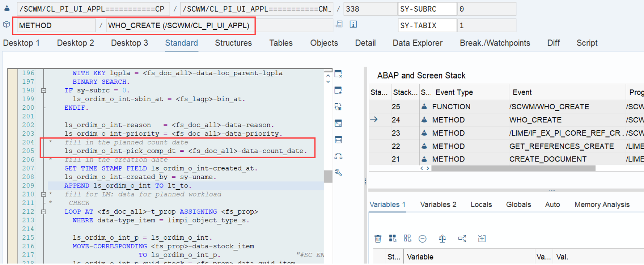The height and width of the screenshot is (265, 644).
Task: Click the line number 338 field
Action: point(370,9)
